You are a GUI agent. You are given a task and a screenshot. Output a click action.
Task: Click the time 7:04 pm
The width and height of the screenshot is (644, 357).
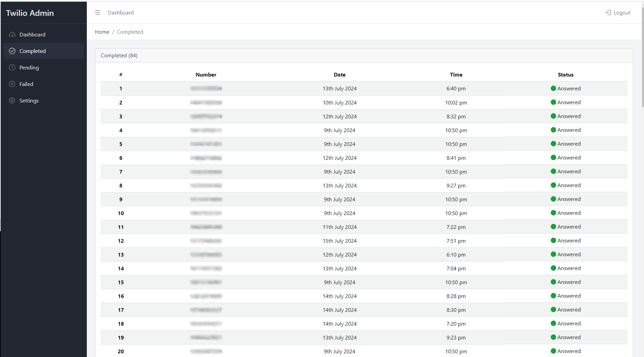(456, 268)
